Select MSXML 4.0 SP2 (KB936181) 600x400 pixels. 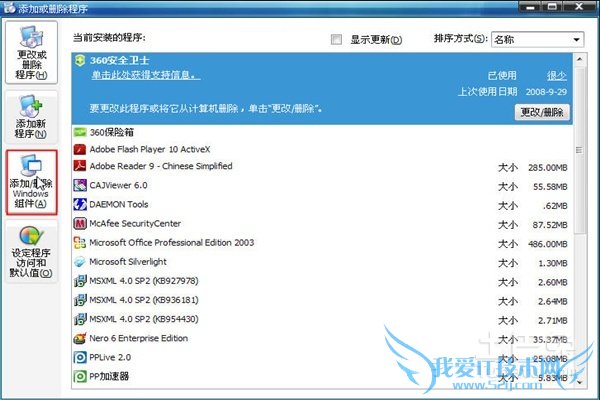pos(322,300)
